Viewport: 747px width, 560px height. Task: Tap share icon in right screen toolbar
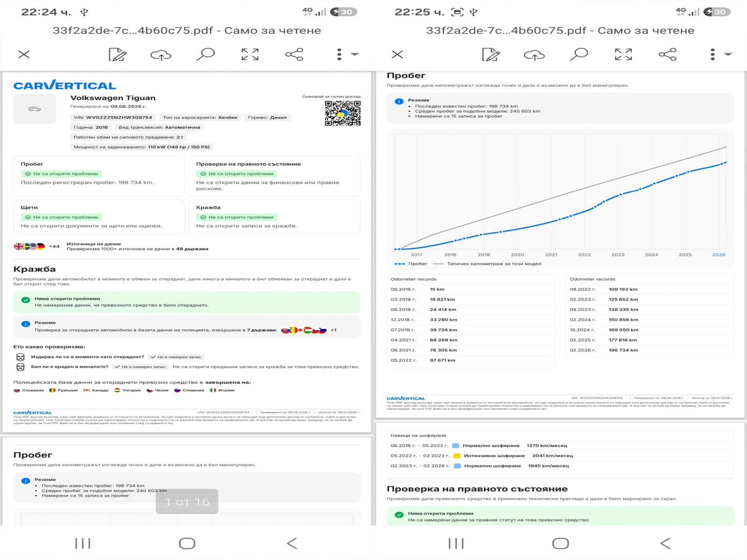pyautogui.click(x=668, y=54)
